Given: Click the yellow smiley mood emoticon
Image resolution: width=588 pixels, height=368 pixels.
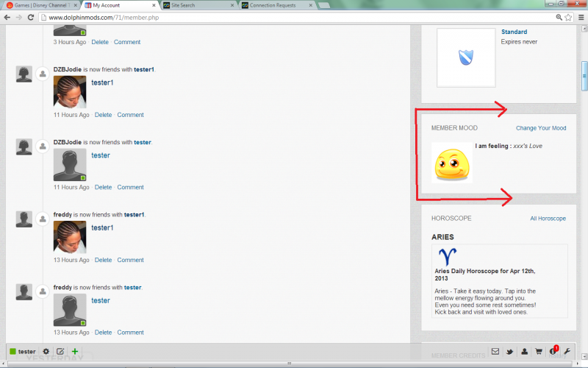Looking at the screenshot, I should (x=452, y=163).
